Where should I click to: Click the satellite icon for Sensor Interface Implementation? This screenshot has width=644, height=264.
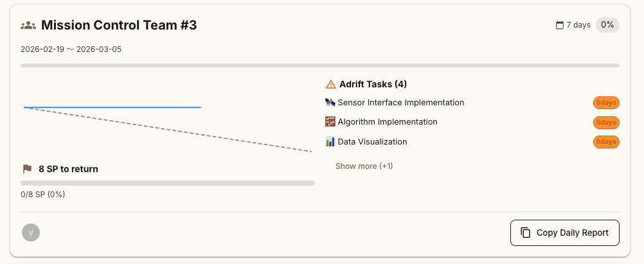tap(330, 103)
